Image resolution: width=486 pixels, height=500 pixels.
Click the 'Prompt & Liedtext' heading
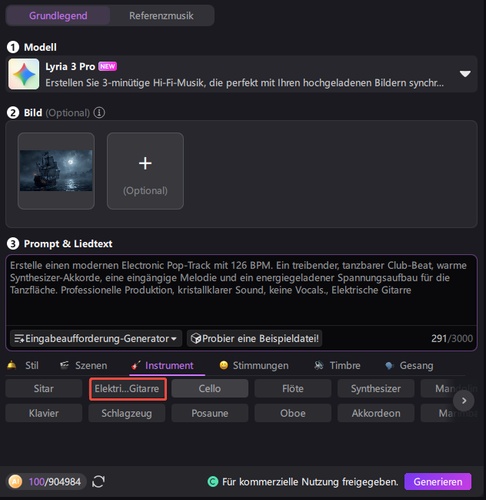click(68, 244)
